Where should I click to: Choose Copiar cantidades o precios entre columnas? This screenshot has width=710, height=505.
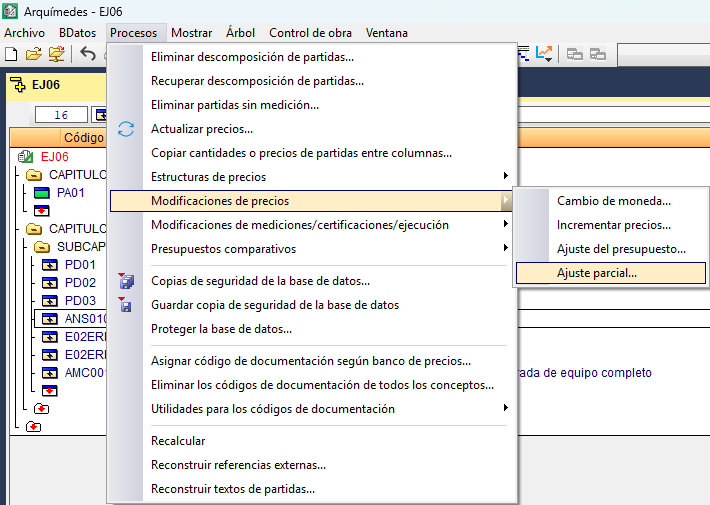click(312, 153)
